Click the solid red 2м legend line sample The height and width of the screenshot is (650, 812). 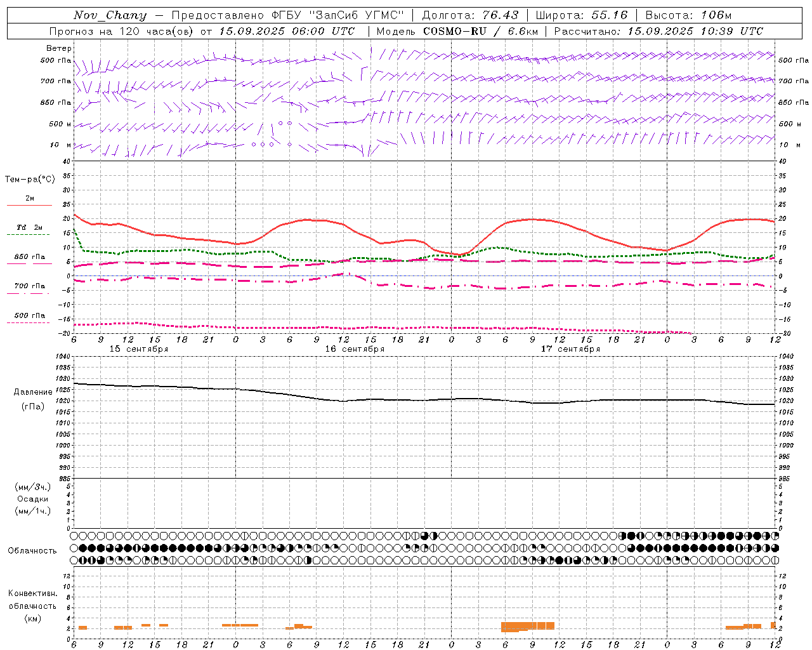(29, 206)
